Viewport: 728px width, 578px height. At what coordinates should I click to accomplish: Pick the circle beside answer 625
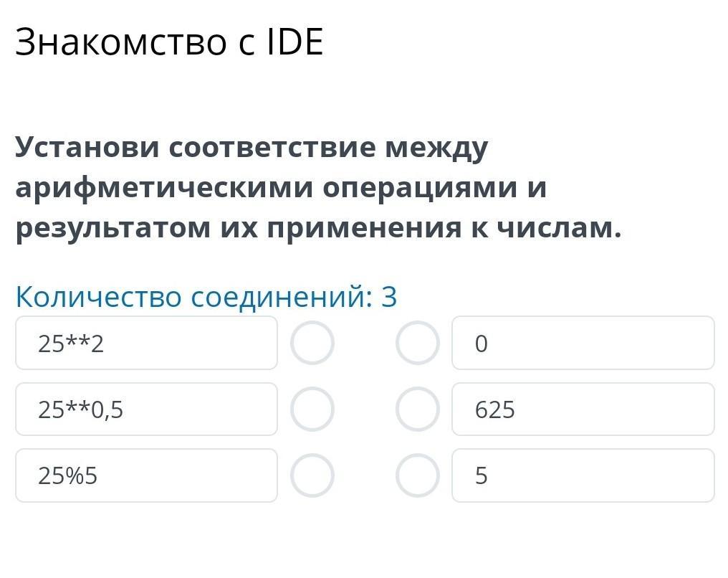[417, 409]
